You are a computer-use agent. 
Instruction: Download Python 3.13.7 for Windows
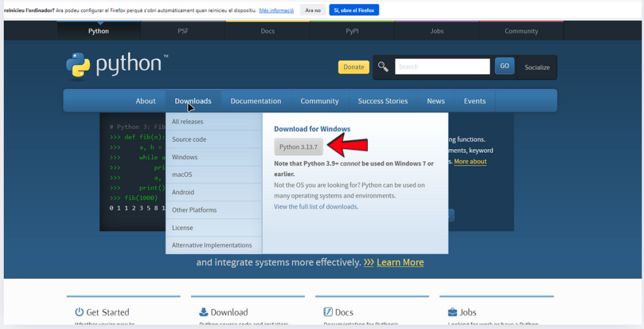click(x=299, y=147)
